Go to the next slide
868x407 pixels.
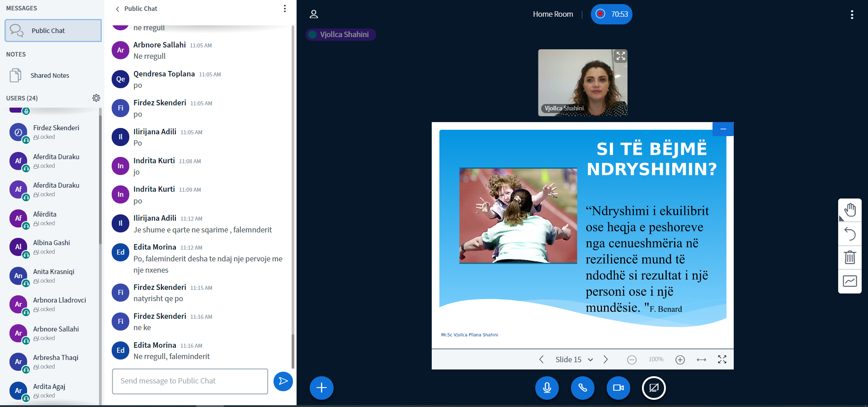click(x=606, y=360)
